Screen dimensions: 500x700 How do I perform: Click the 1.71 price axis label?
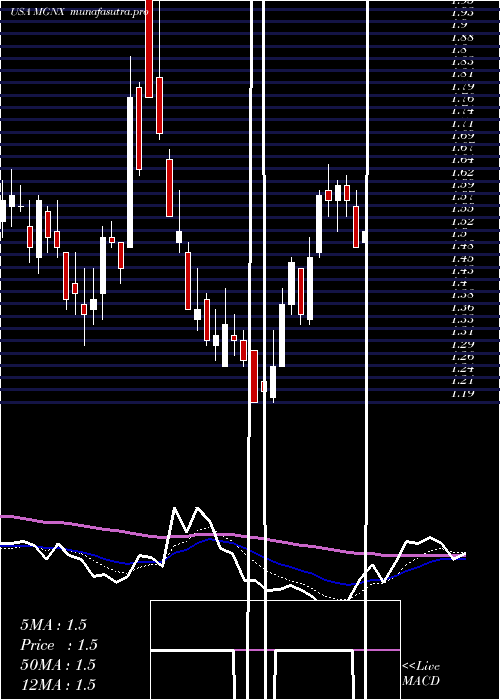[x=462, y=123]
